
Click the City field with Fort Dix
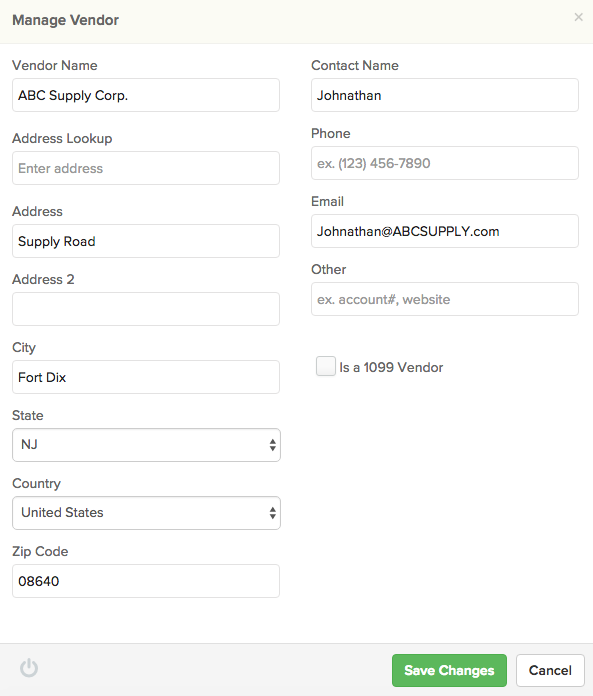pyautogui.click(x=146, y=377)
